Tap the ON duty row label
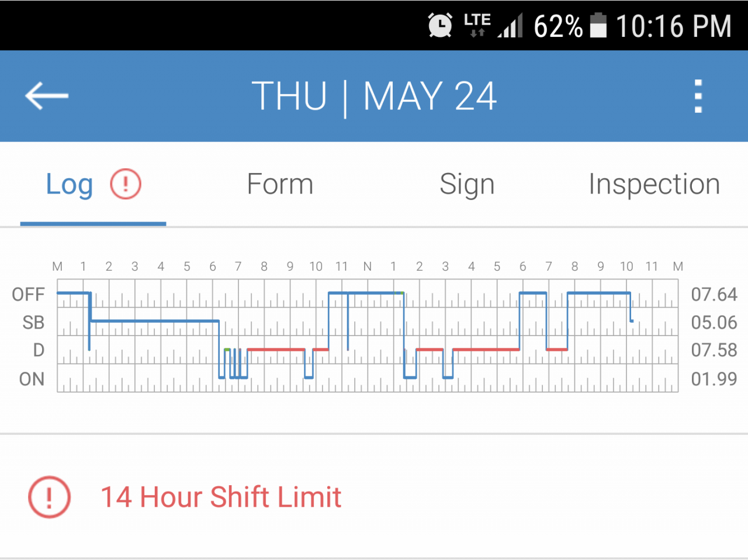 [32, 379]
